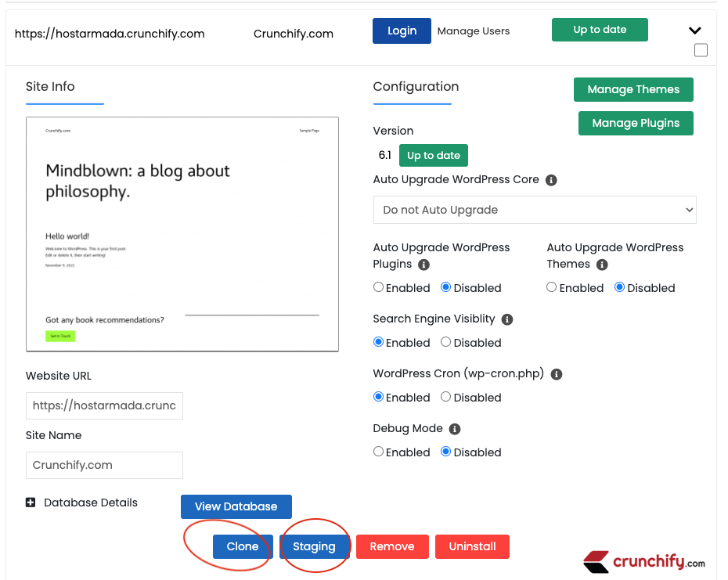The width and height of the screenshot is (728, 580).
Task: Select Disabled for Auto Upgrade Themes
Action: click(619, 287)
